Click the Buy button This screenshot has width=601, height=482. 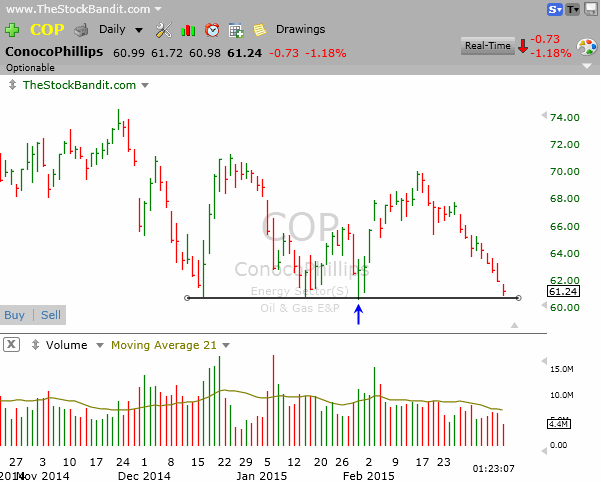(15, 315)
